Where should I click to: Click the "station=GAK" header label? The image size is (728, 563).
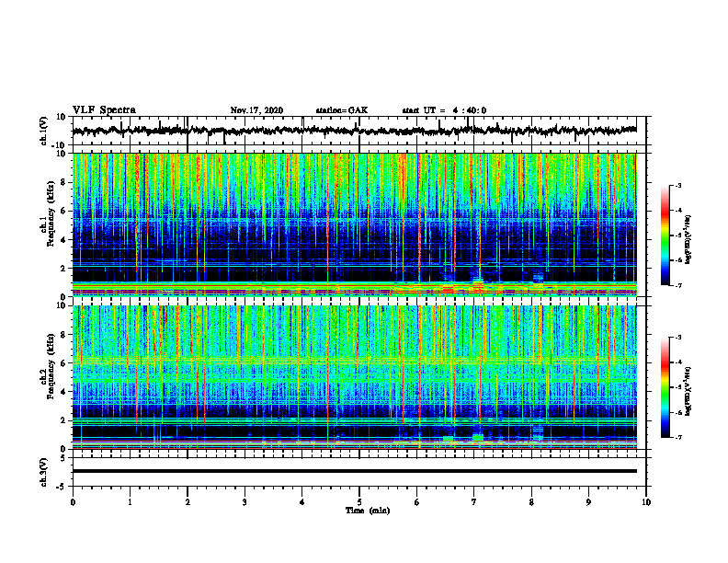click(x=342, y=110)
